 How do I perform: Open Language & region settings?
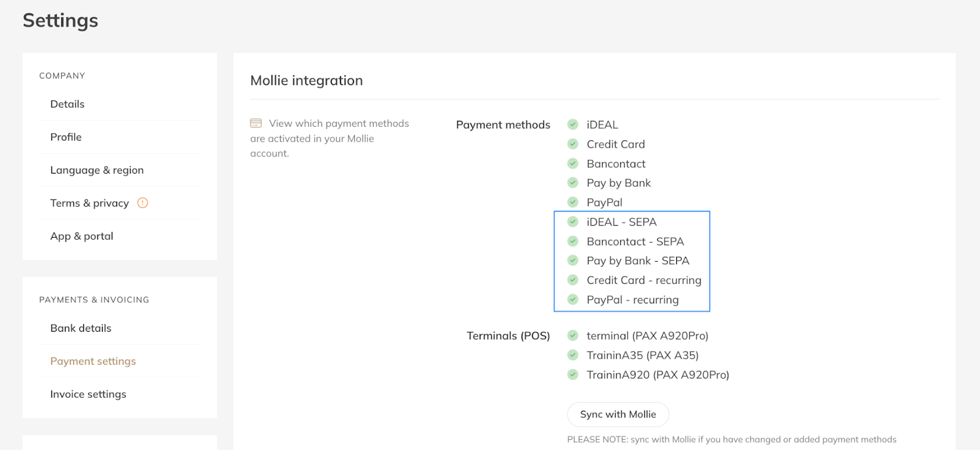pyautogui.click(x=97, y=170)
